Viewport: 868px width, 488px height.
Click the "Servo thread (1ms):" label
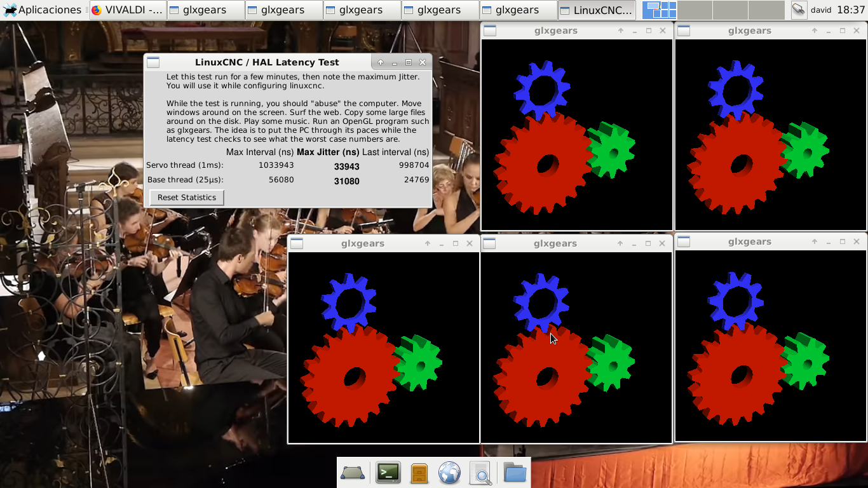tap(185, 165)
